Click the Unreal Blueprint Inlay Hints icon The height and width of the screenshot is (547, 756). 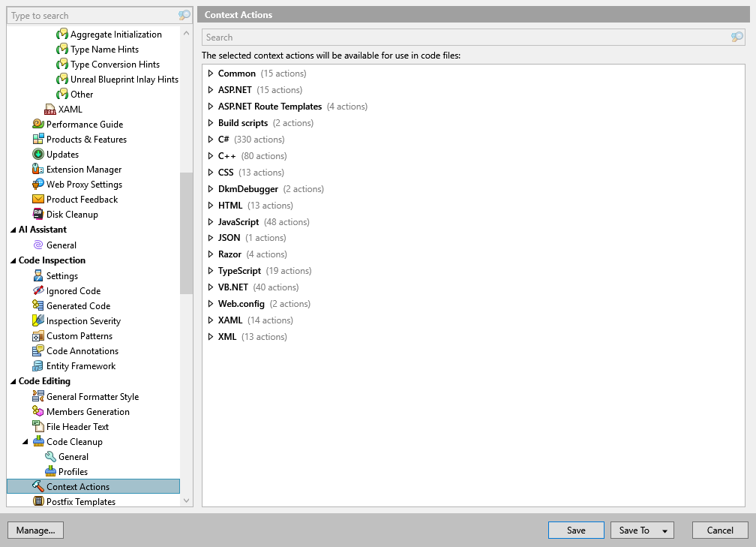click(61, 79)
